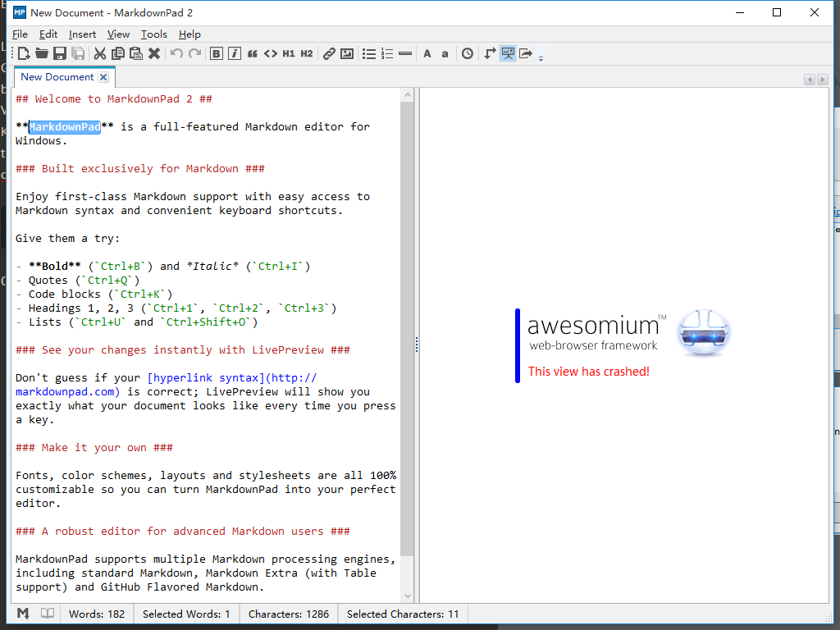Click the 'This view has crashed!' message
840x630 pixels.
[x=589, y=372]
